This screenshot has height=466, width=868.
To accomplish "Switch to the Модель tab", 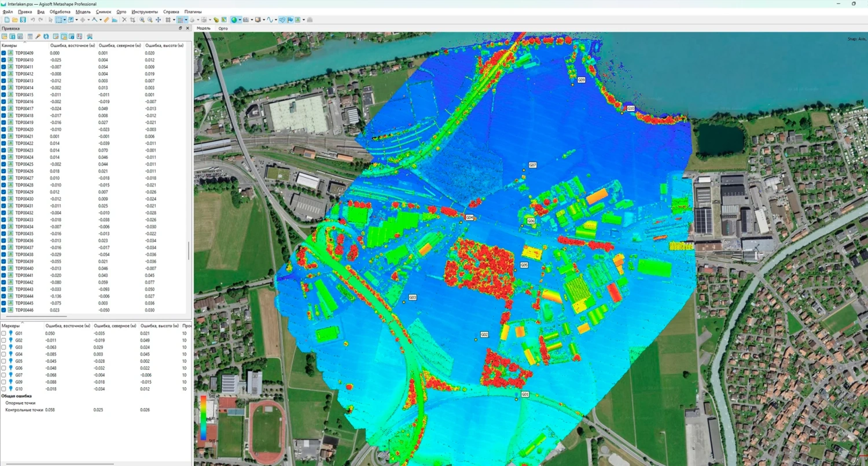I will (204, 28).
